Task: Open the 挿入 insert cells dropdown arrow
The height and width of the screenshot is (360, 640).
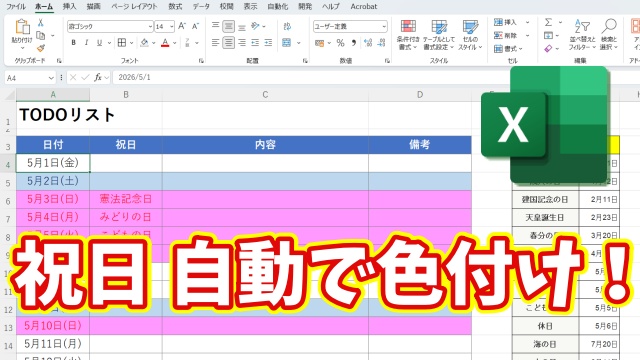Action: 527,22
